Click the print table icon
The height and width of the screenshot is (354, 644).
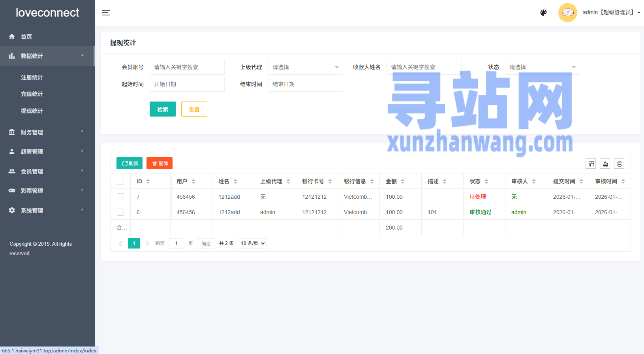pyautogui.click(x=619, y=164)
